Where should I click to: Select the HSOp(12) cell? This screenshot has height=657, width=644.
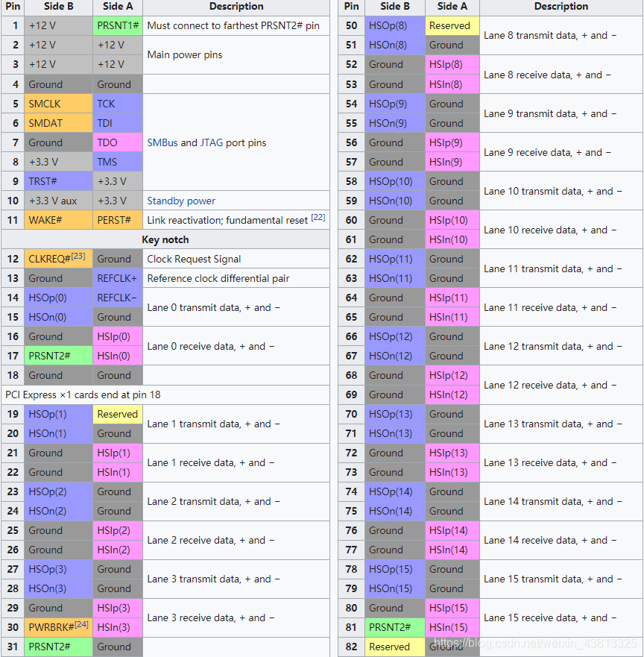tap(395, 336)
